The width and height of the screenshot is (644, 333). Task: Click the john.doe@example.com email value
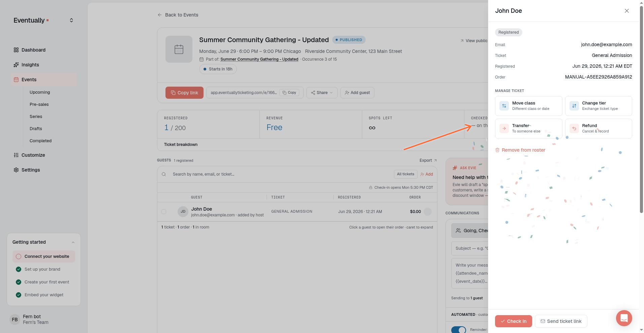(x=607, y=44)
